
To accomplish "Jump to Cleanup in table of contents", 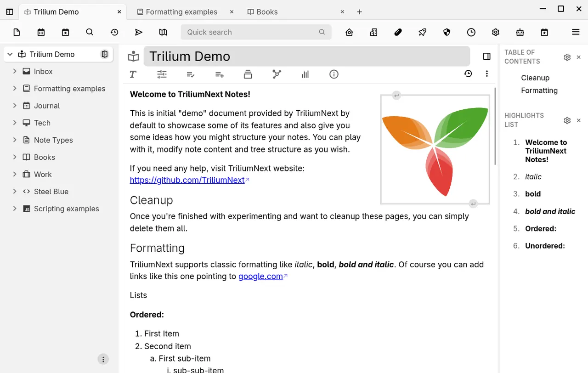I will pyautogui.click(x=535, y=78).
